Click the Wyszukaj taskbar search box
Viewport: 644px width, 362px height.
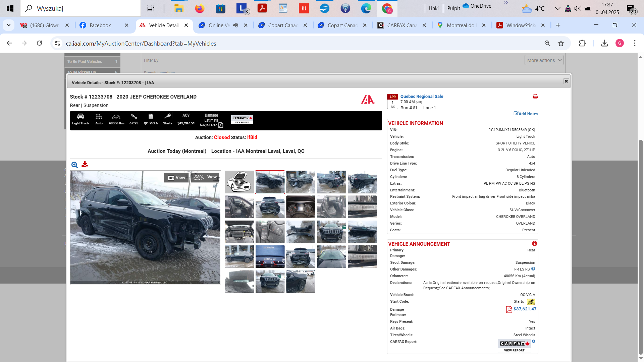coord(80,8)
